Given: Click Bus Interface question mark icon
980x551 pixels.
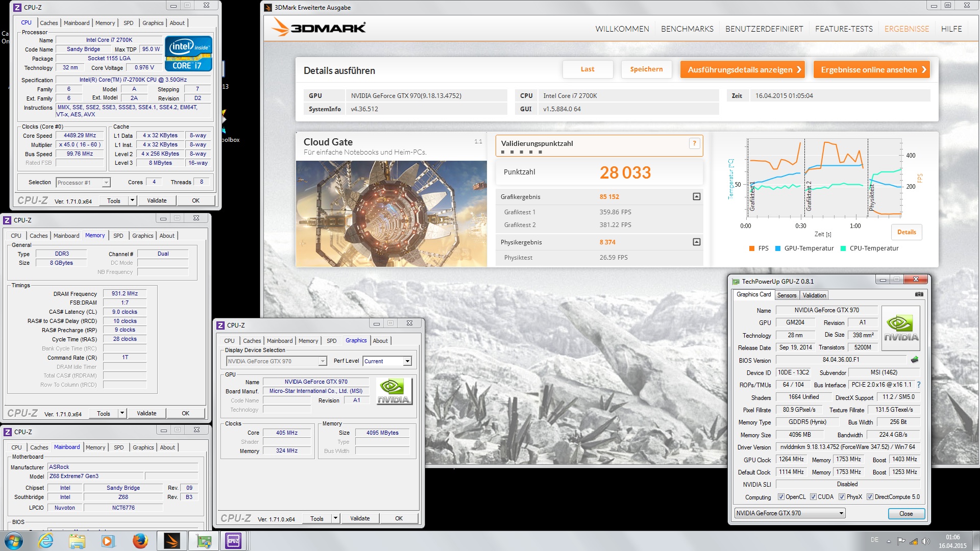Looking at the screenshot, I should [919, 385].
